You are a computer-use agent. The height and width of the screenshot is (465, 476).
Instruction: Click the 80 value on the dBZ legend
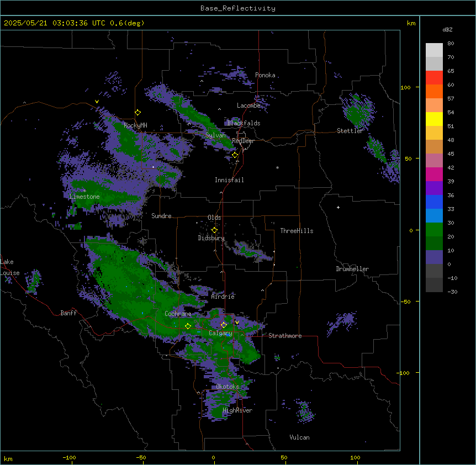[x=451, y=44]
